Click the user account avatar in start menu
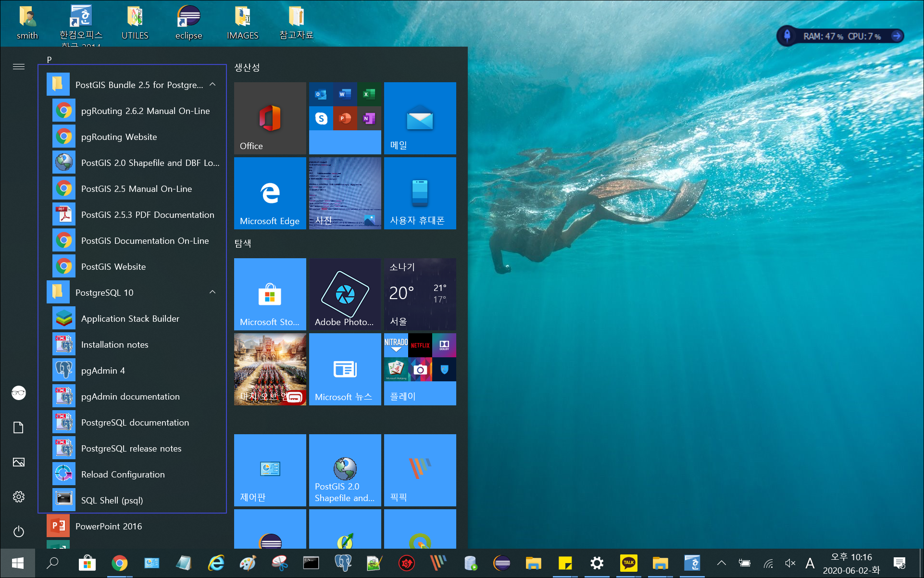Viewport: 924px width, 578px height. 19,393
